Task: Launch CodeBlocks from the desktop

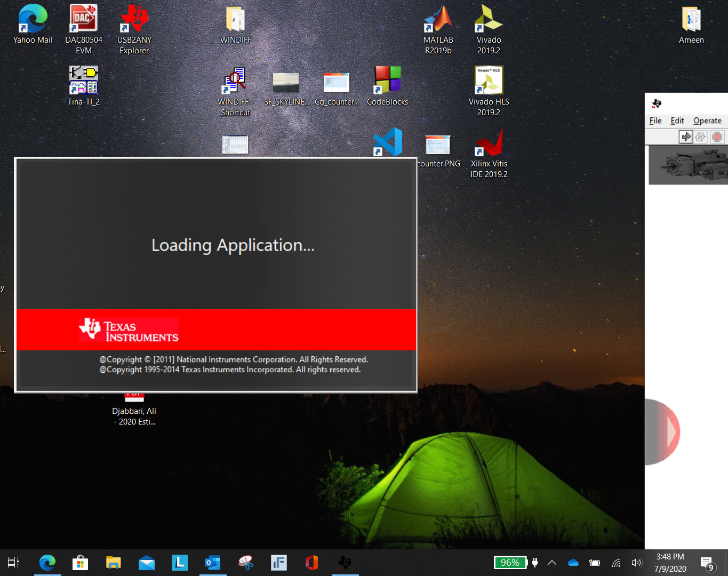Action: click(x=387, y=86)
